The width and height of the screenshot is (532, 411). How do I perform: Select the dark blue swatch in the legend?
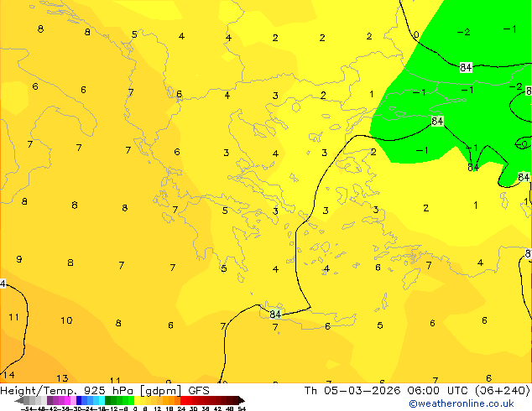tap(79, 400)
